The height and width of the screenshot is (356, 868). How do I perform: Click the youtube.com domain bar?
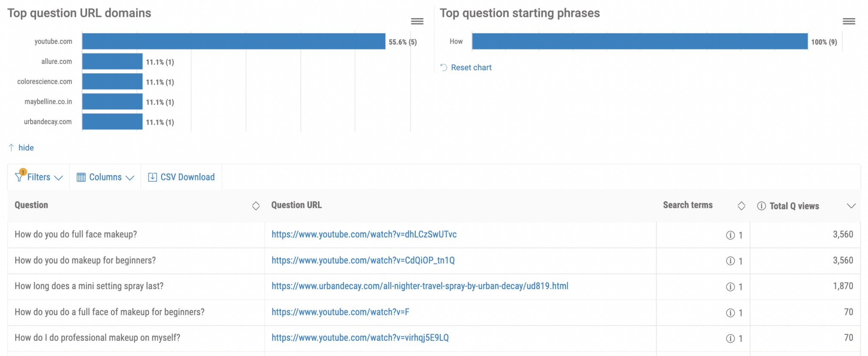[x=233, y=41]
